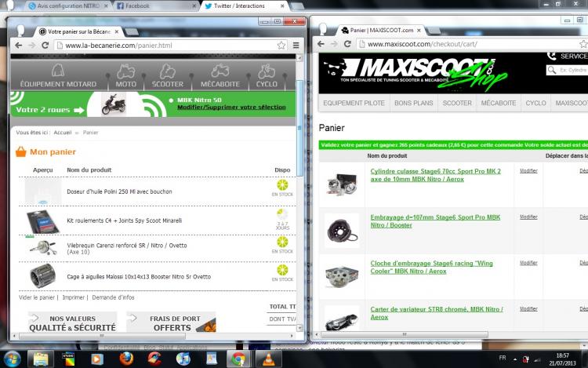Click Modifier/Supprimer votre sélection link
588x368 pixels.
(231, 107)
